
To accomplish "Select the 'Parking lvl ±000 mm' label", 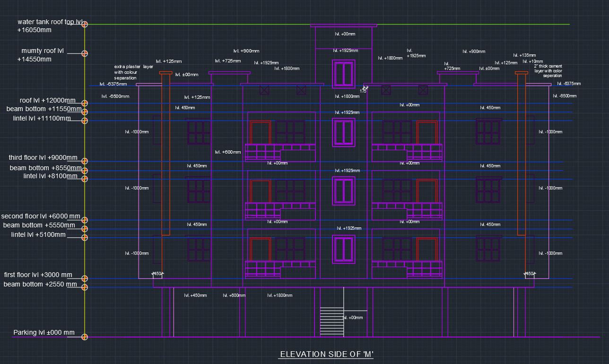I will (44, 332).
